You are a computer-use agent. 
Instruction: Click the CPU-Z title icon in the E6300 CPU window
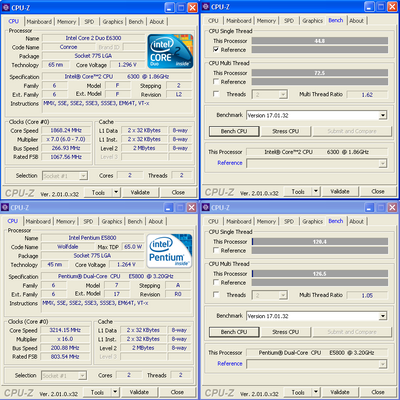click(x=5, y=7)
